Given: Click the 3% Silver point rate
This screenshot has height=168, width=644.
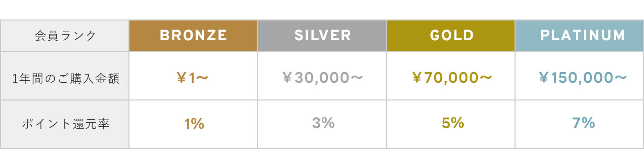Looking at the screenshot, I should tap(323, 123).
